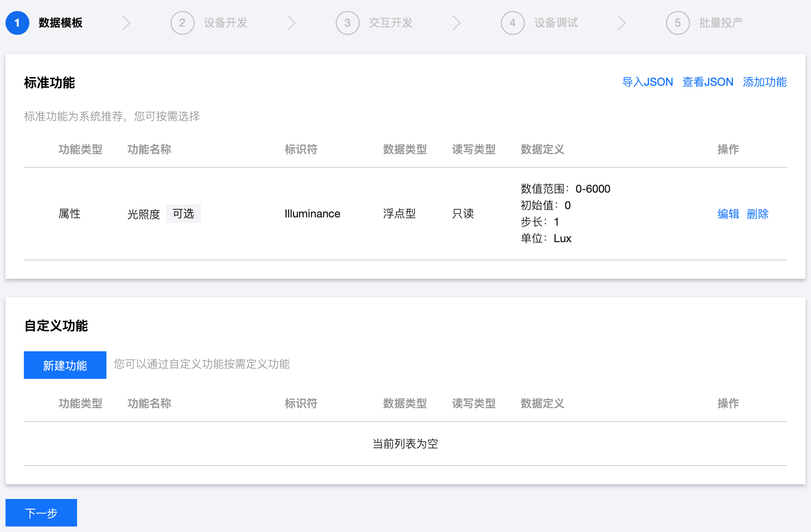The height and width of the screenshot is (532, 811).
Task: Click the 下一步 button
Action: point(41,513)
